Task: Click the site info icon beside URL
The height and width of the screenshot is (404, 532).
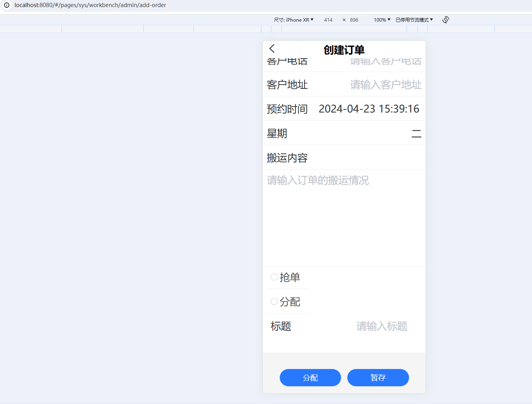Action: click(7, 5)
